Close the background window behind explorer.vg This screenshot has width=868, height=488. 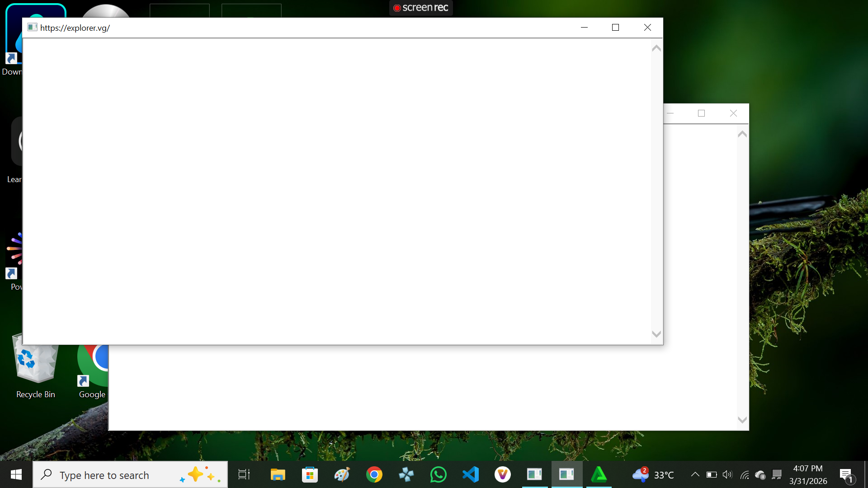pyautogui.click(x=733, y=113)
